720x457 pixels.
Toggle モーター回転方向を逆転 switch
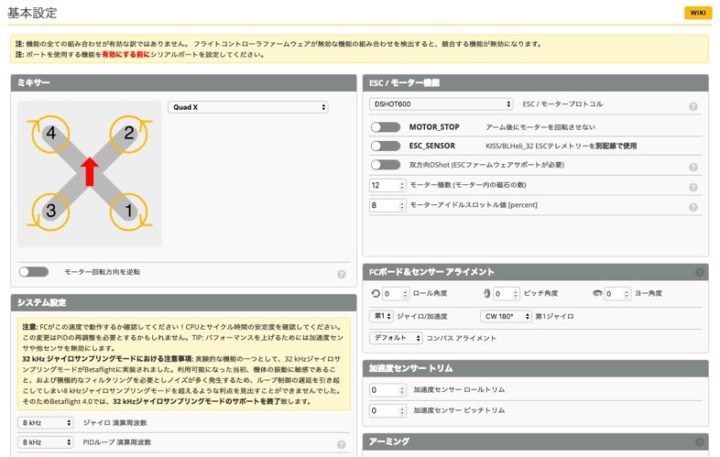33,272
